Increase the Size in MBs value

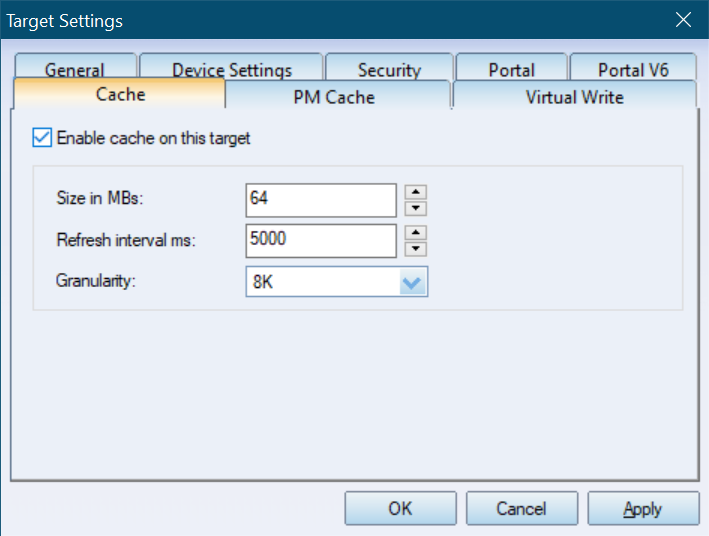point(416,192)
